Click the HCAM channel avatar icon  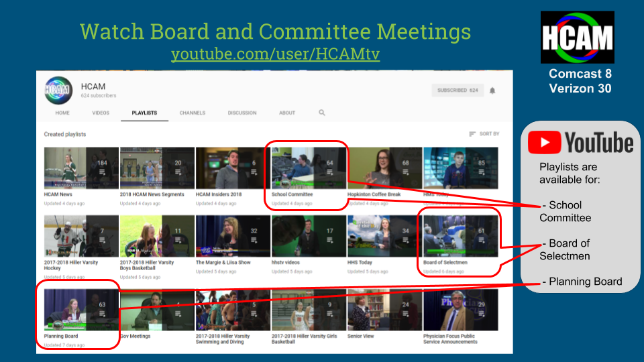point(59,90)
